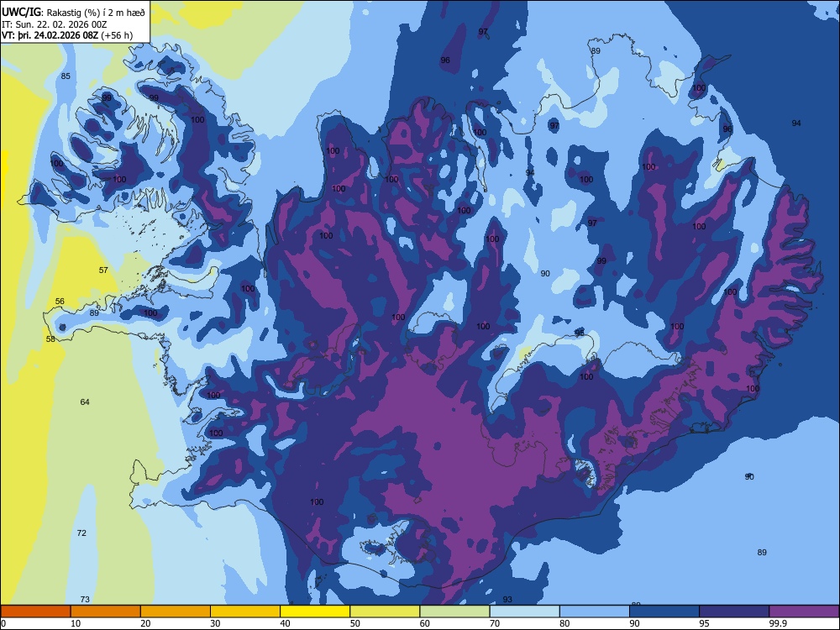Select the 10–20 orange legend segment
This screenshot has height=630, width=840.
(x=106, y=612)
